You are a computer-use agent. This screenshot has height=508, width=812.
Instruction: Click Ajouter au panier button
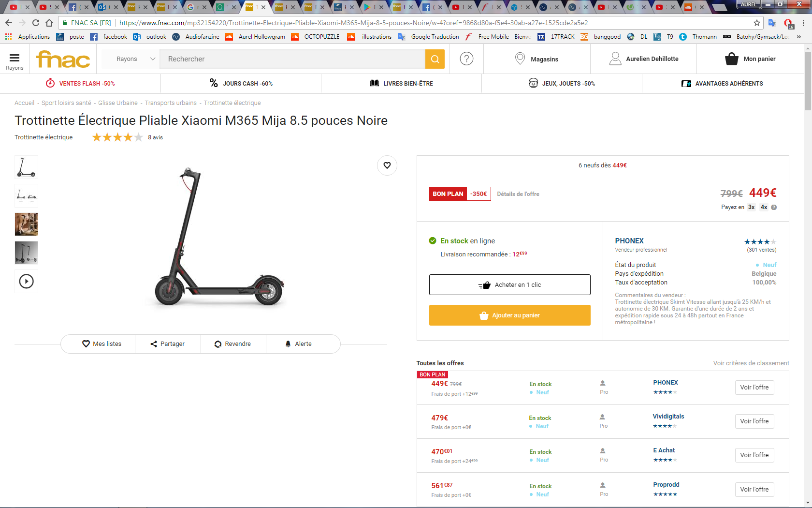click(510, 315)
